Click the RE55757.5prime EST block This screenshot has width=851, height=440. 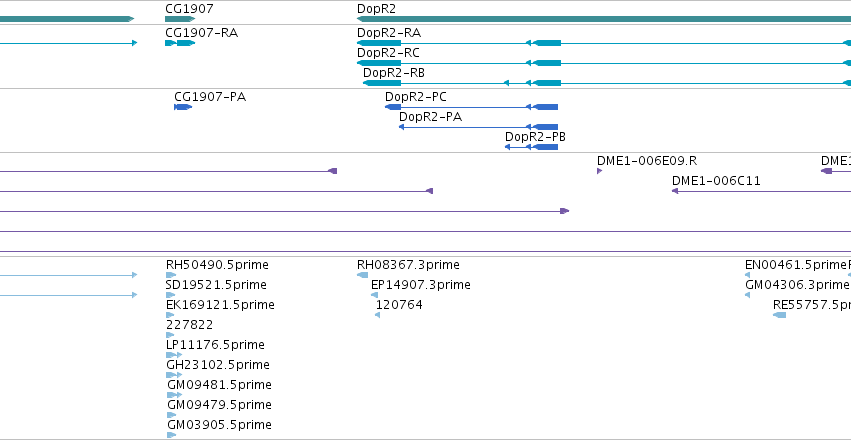[779, 315]
